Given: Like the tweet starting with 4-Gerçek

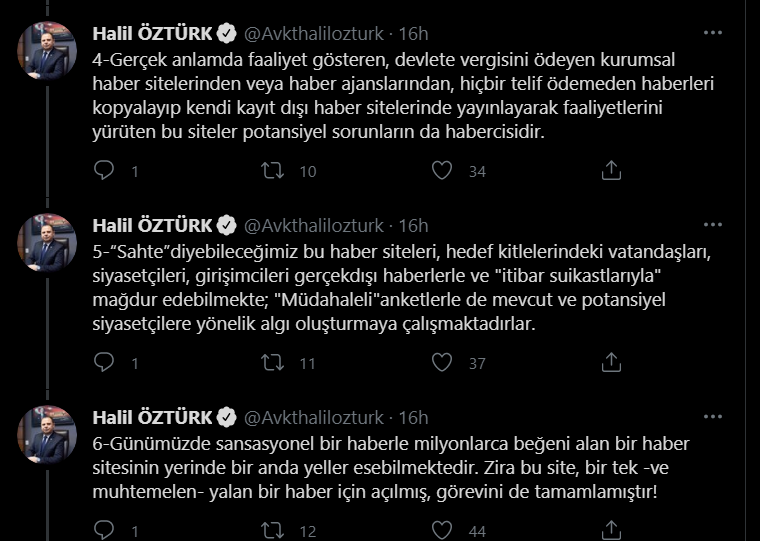Looking at the screenshot, I should (442, 171).
